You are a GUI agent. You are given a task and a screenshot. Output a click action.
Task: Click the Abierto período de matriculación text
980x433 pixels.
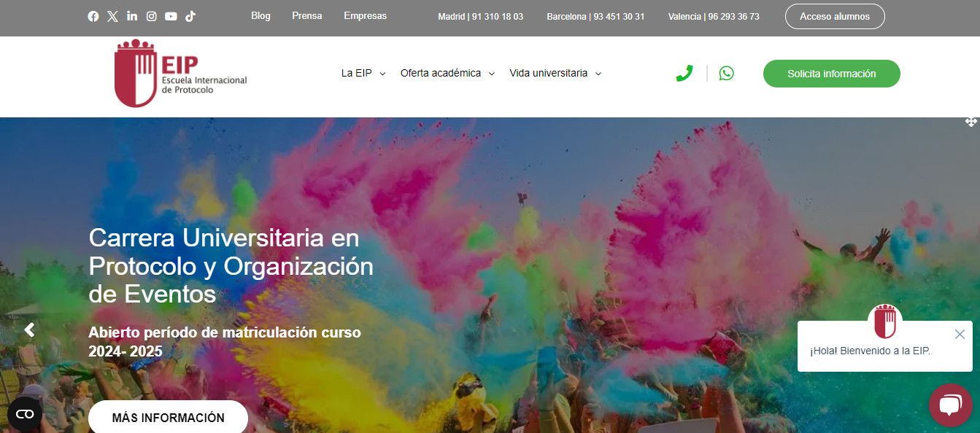(x=225, y=342)
